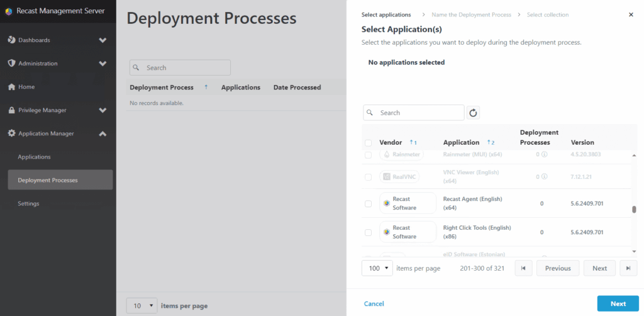644x316 pixels.
Task: Click the application Search field in panel
Action: click(418, 113)
